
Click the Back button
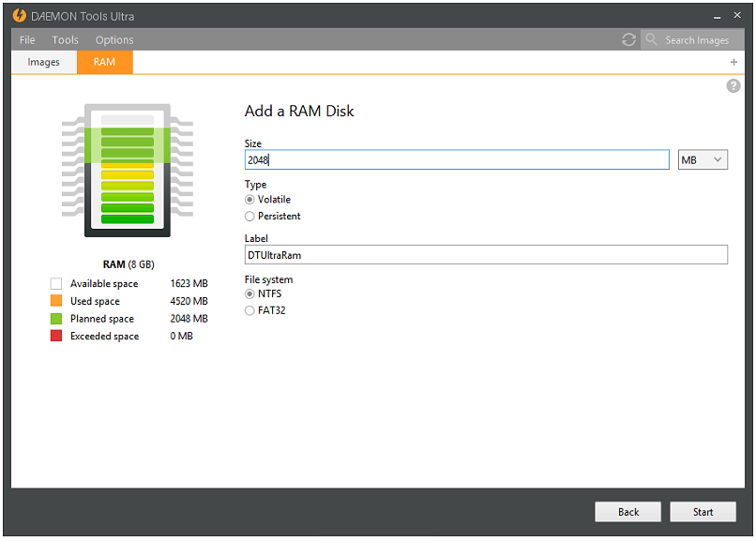pos(627,512)
